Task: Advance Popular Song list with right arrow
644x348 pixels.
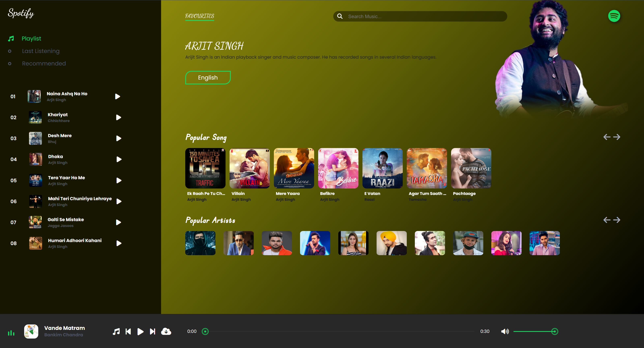Action: (617, 137)
